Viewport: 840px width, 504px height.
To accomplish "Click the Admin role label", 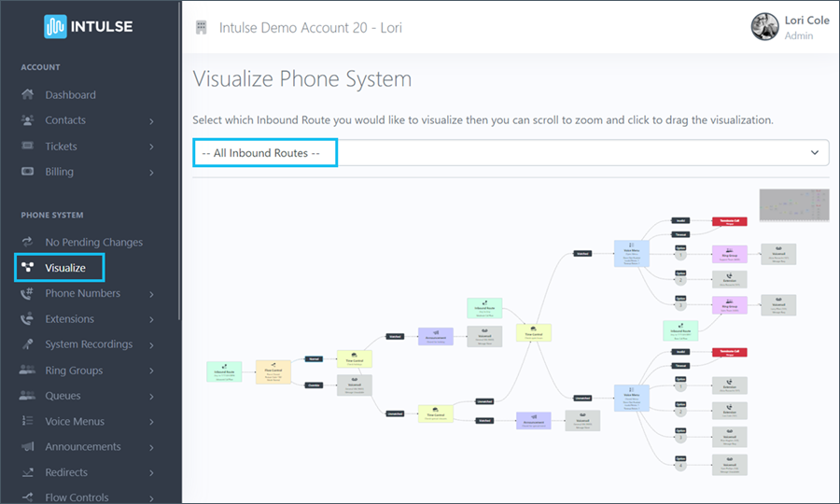I will (x=798, y=35).
